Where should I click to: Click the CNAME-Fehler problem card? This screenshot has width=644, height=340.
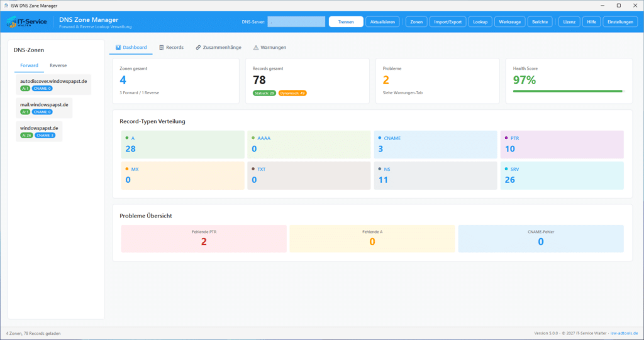pyautogui.click(x=541, y=239)
